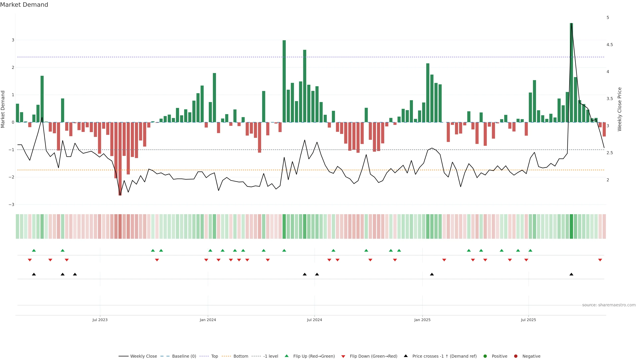This screenshot has height=362, width=644.
Task: Hide the Top threshold line via legend
Action: [x=214, y=356]
